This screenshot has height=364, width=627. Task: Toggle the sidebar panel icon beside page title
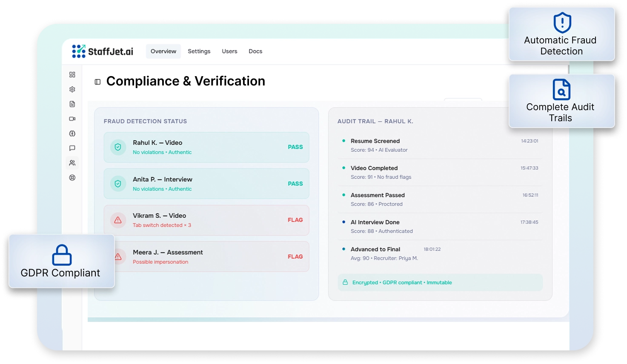click(97, 82)
